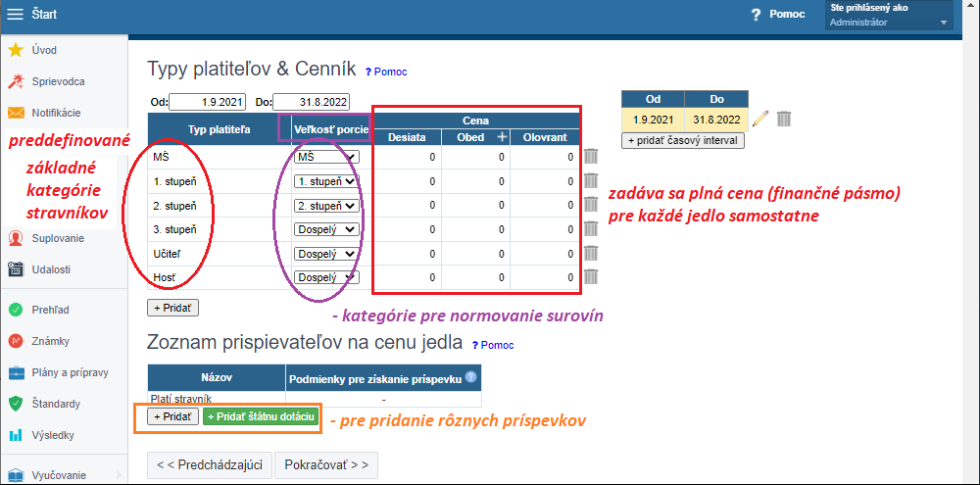Viewport: 980px width, 485px height.
Task: Click the Platí stravník row
Action: [315, 399]
